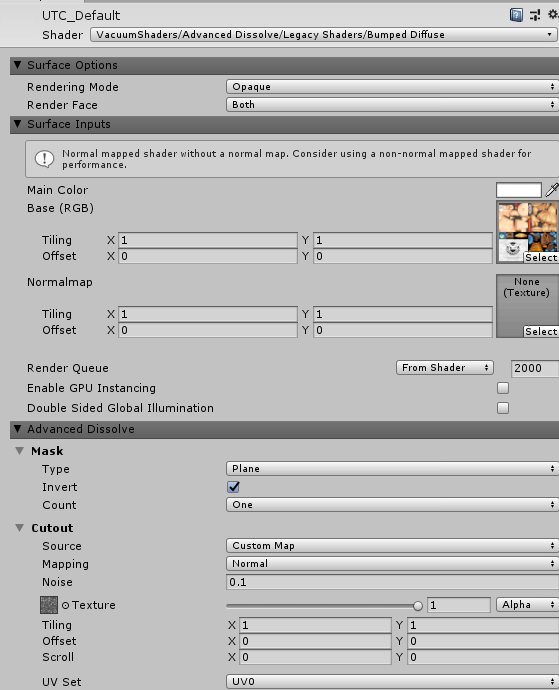Click the normal map warning message box
The height and width of the screenshot is (690, 559).
coord(292,159)
